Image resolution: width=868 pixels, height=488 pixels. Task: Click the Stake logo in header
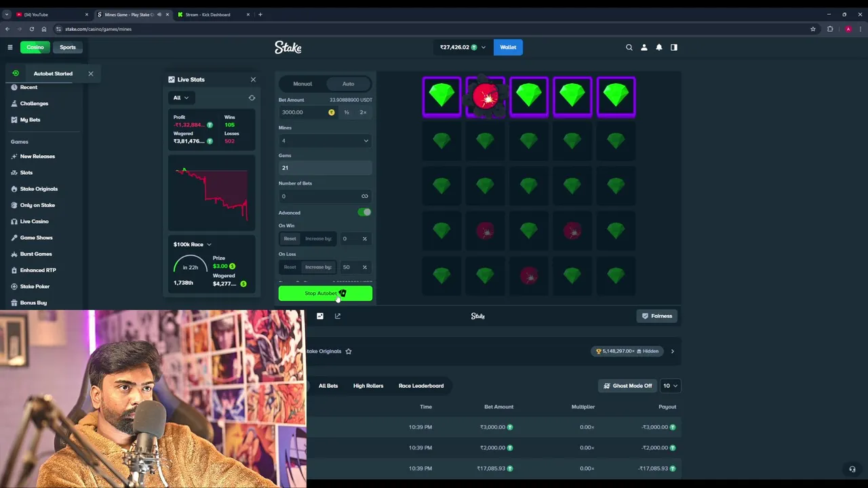[288, 47]
